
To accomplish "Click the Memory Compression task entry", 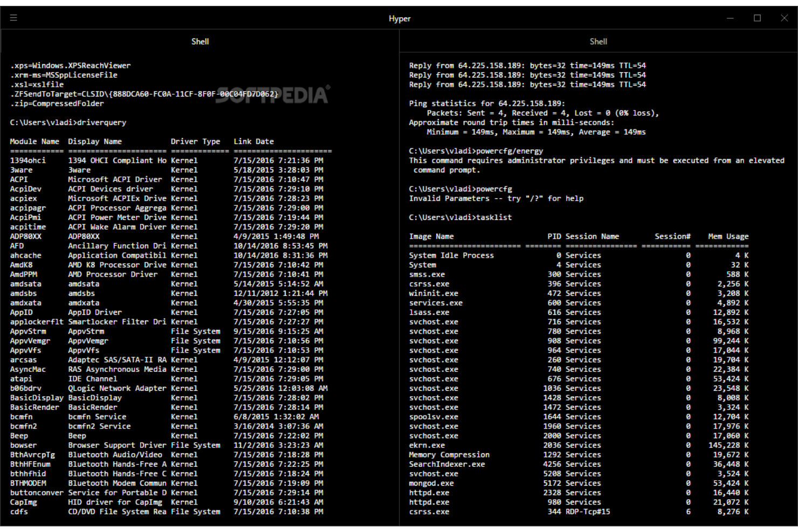I will [449, 454].
